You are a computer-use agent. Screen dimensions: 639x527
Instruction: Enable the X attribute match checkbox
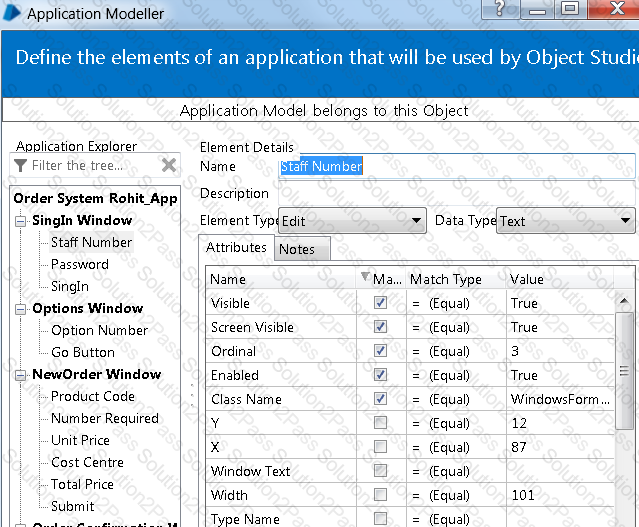coord(380,447)
